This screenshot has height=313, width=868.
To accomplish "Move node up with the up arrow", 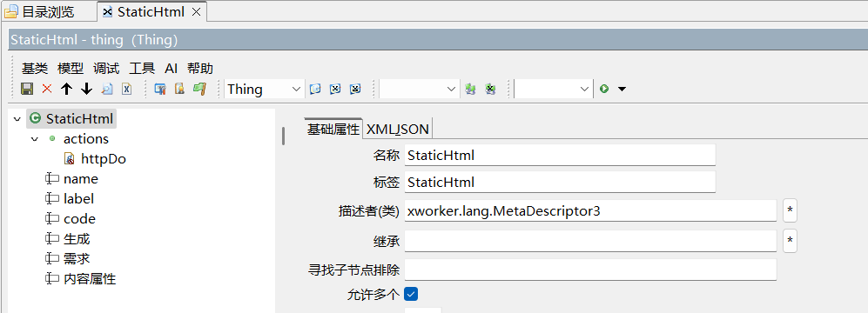I will (67, 89).
